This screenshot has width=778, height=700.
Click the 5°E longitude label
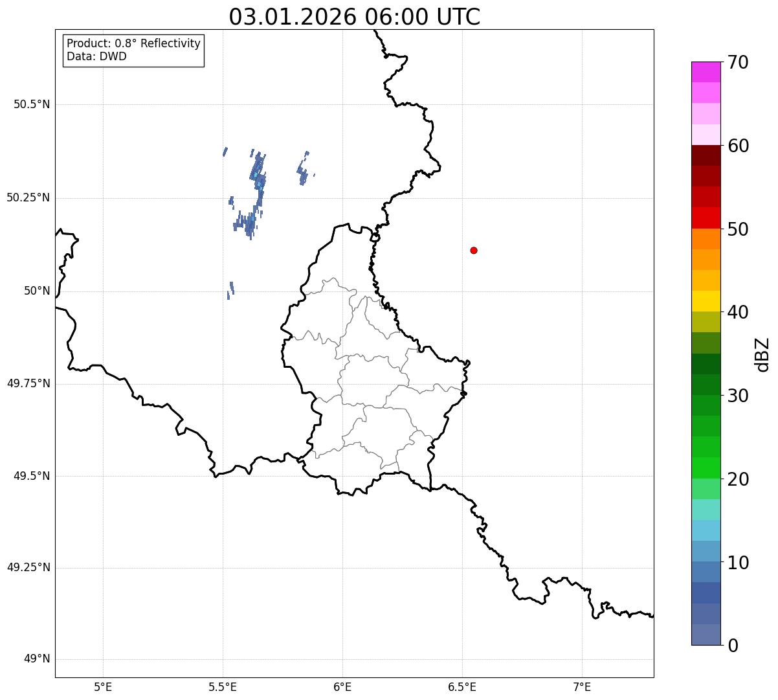tap(103, 687)
